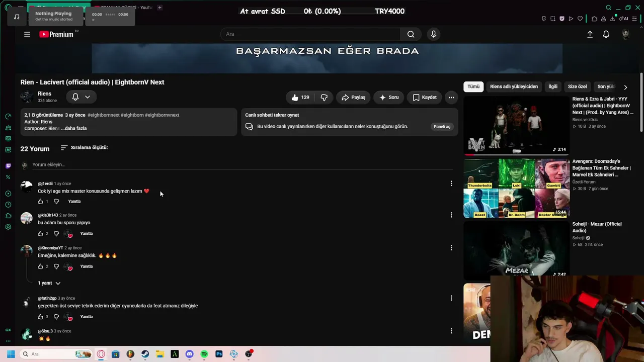
Task: Expand the description with ...daha fazla
Action: click(74, 129)
